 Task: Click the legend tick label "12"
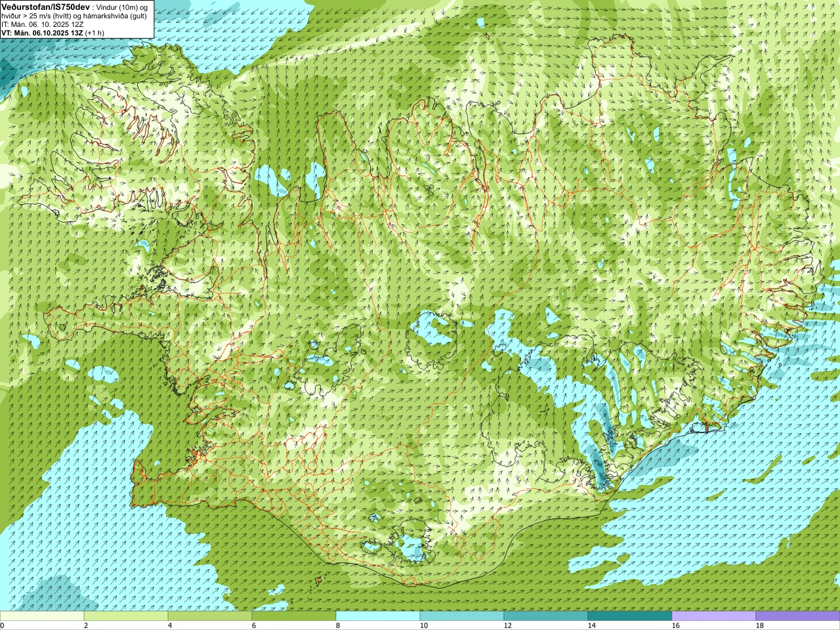click(508, 626)
